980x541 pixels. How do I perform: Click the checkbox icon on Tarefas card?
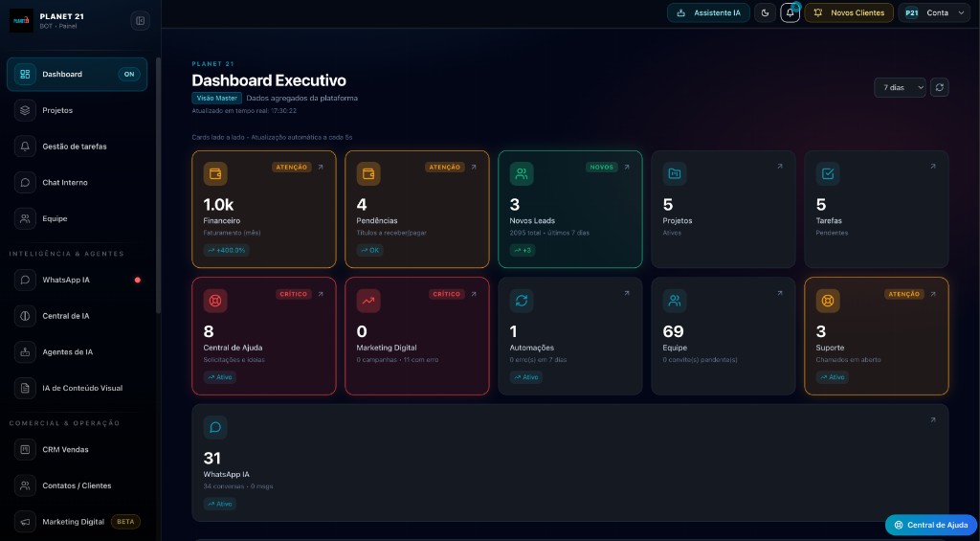pos(828,173)
